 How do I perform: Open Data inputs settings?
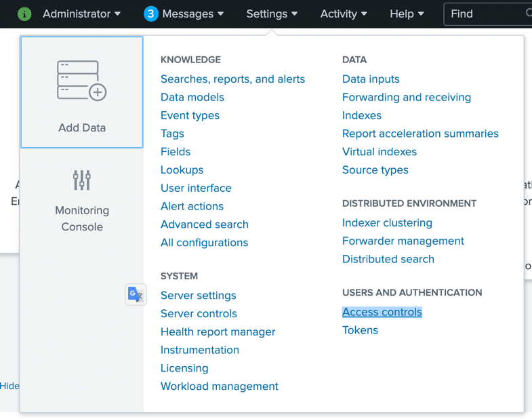pos(371,79)
